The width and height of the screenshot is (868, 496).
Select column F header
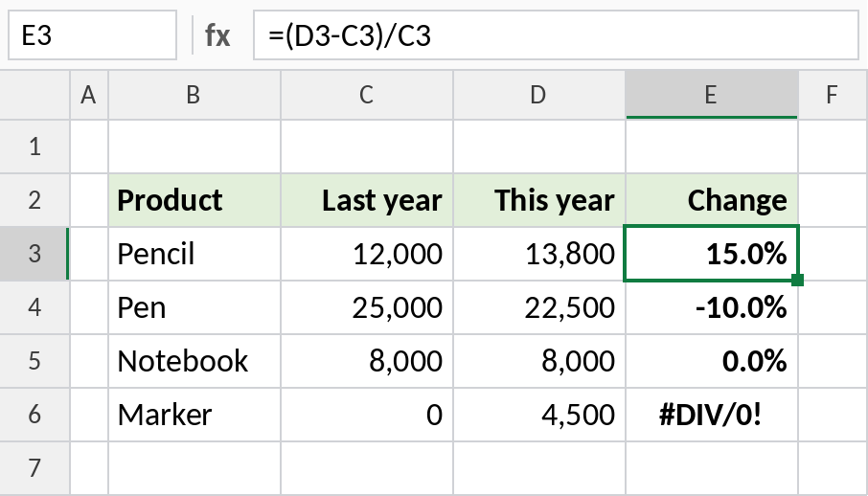click(834, 95)
